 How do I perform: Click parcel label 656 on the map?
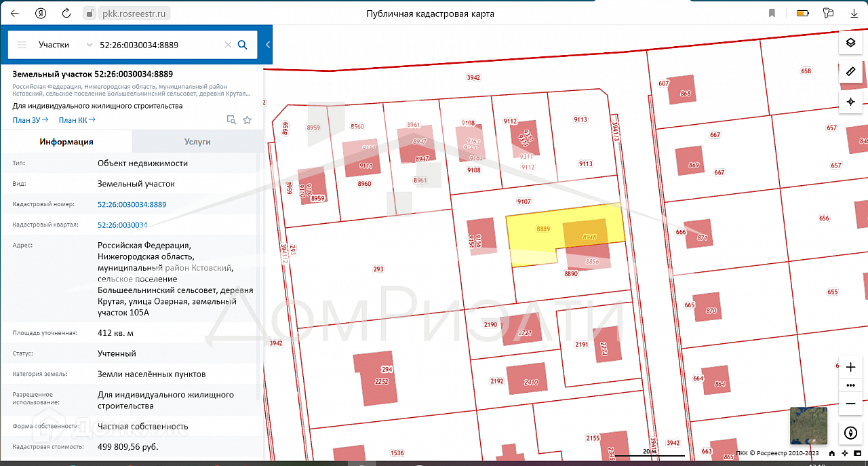(824, 218)
